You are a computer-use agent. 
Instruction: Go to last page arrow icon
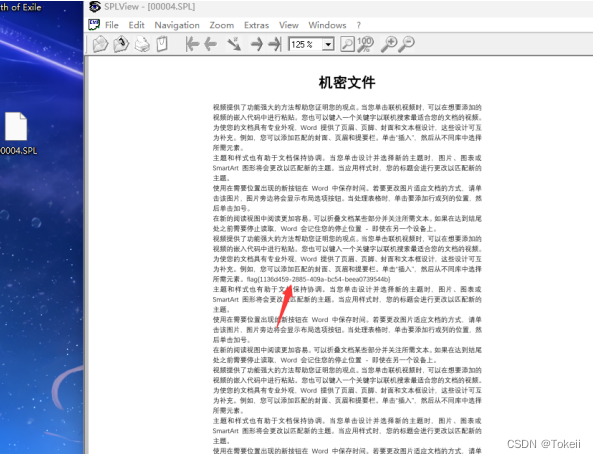(x=275, y=44)
